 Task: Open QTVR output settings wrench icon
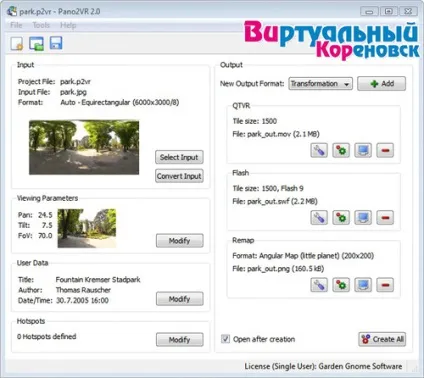point(319,150)
